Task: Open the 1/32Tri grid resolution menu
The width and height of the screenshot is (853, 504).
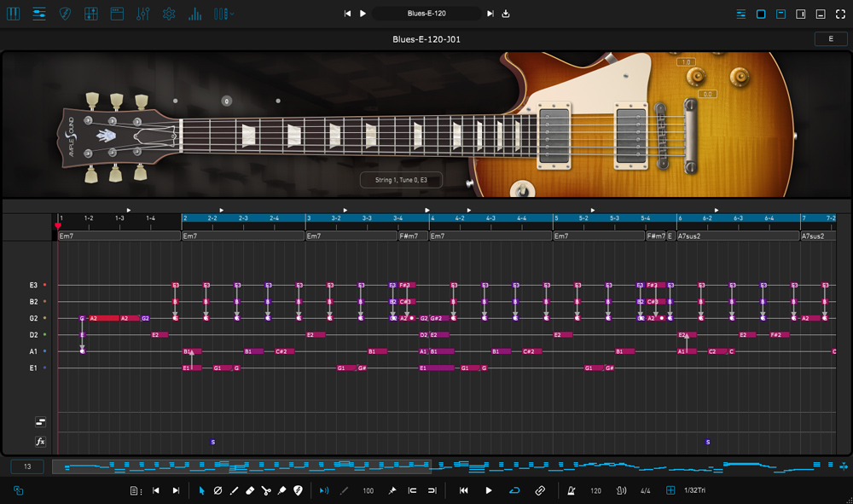Action: (x=694, y=490)
